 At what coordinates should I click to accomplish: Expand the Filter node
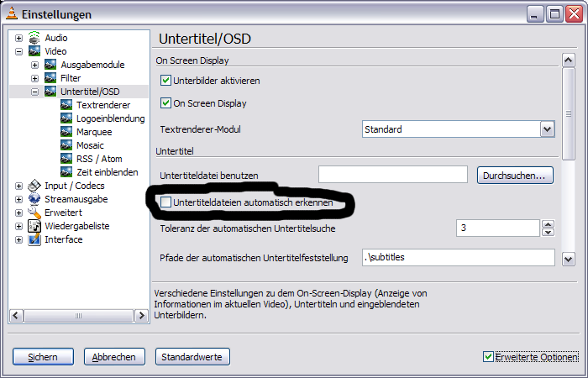[35, 78]
